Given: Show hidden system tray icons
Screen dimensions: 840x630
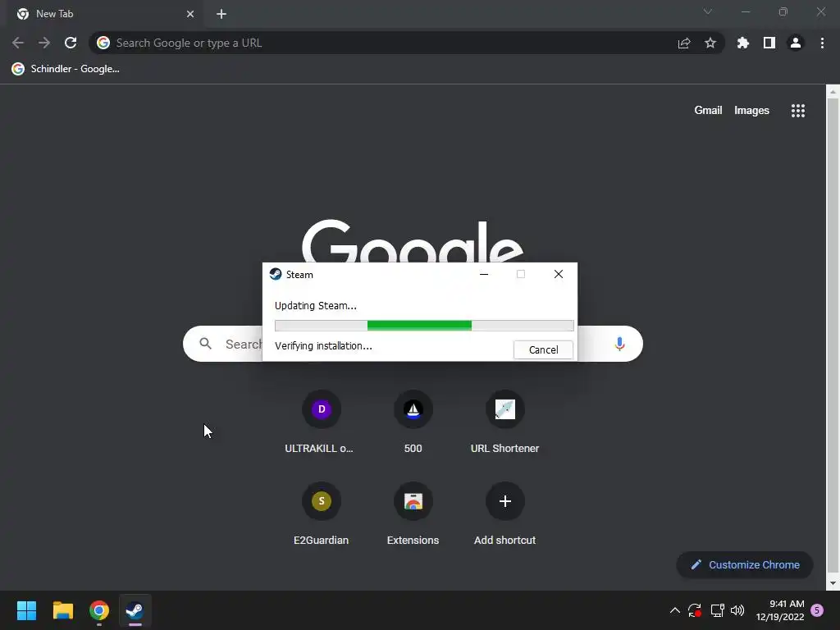Looking at the screenshot, I should tap(675, 610).
